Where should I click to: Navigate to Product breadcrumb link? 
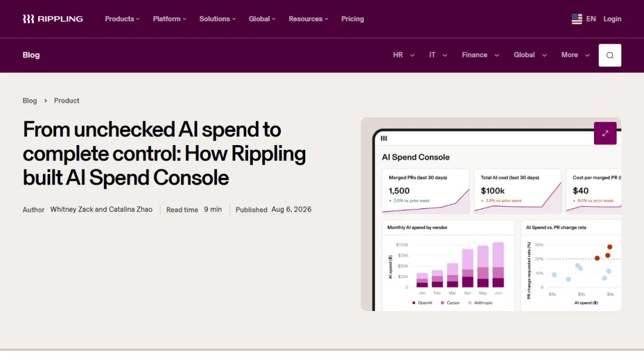[x=67, y=101]
